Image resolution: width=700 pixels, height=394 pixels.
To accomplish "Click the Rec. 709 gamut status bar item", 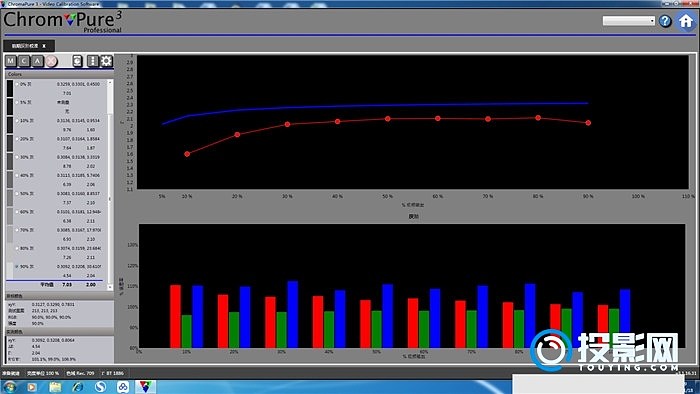I will (80, 373).
